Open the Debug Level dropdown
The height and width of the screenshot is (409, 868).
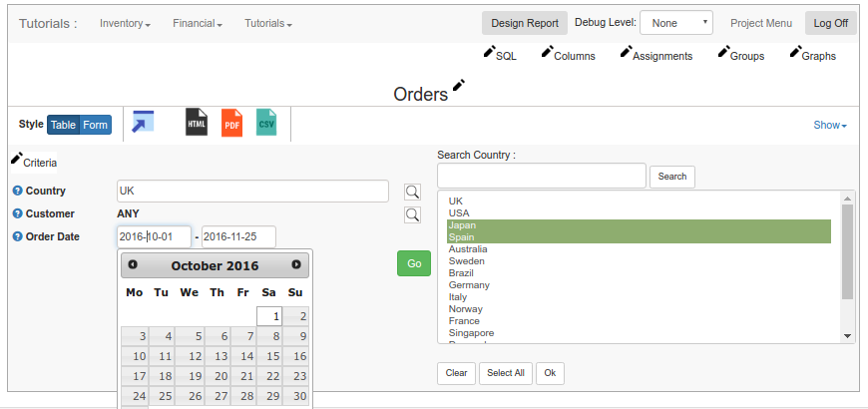(x=675, y=23)
